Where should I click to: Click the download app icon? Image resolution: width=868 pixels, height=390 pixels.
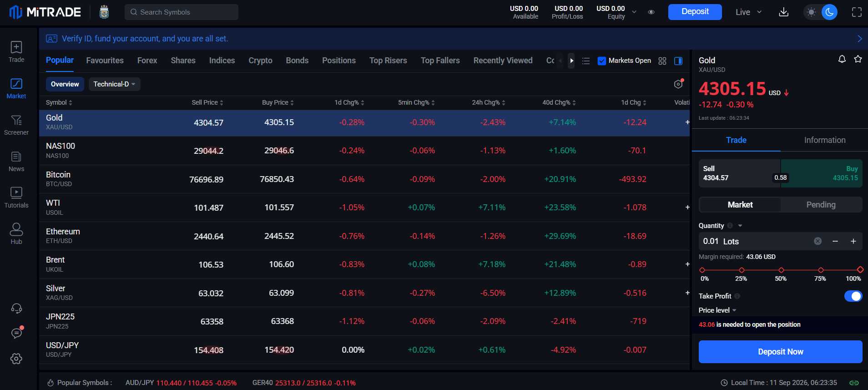tap(783, 12)
